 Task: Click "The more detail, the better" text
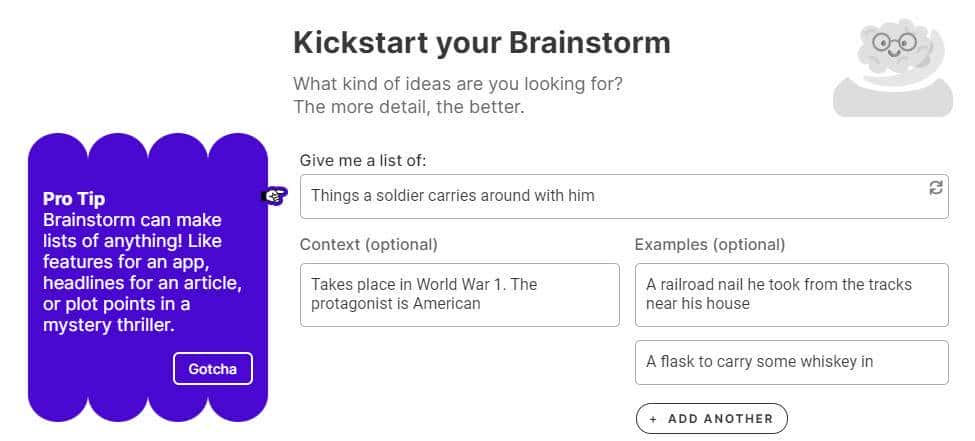[410, 107]
